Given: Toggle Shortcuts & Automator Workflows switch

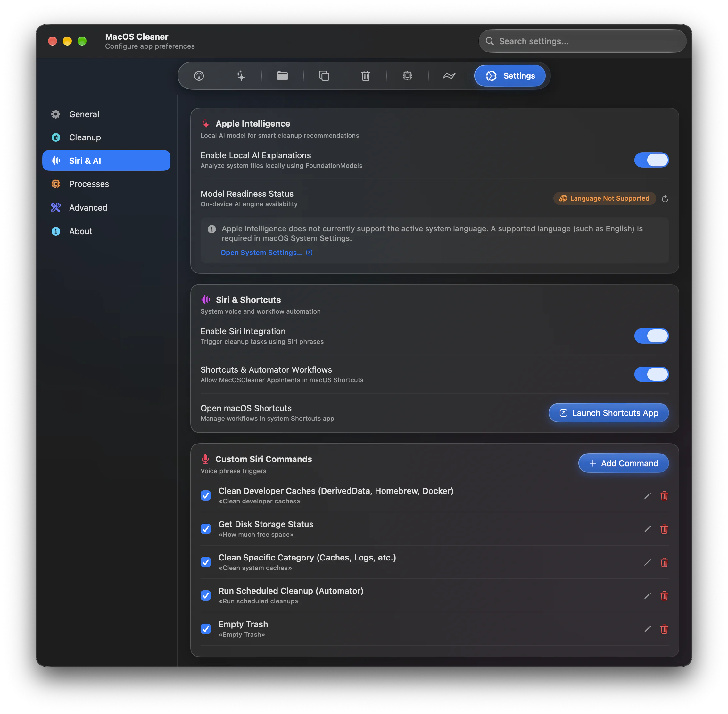Looking at the screenshot, I should tap(651, 374).
